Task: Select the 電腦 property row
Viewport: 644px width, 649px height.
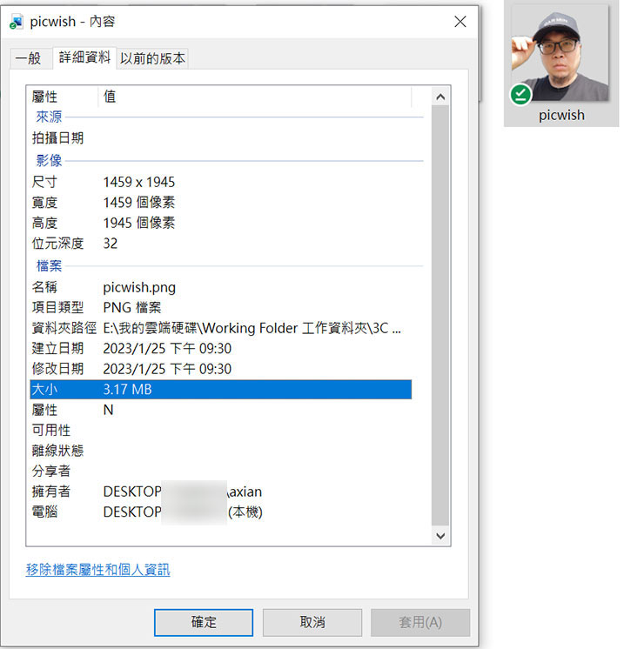Action: [x=221, y=512]
